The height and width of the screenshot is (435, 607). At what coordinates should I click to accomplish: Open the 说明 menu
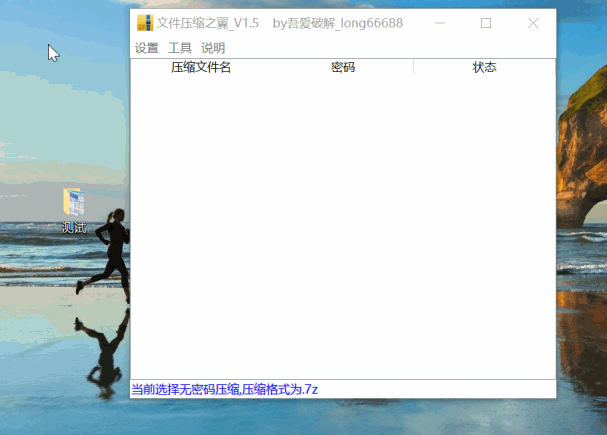pyautogui.click(x=213, y=48)
